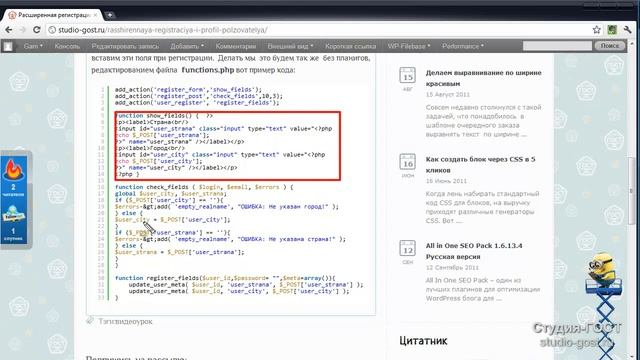This screenshot has height=360, width=640.
Task: Click the 15 авг calendar icon
Action: click(407, 76)
